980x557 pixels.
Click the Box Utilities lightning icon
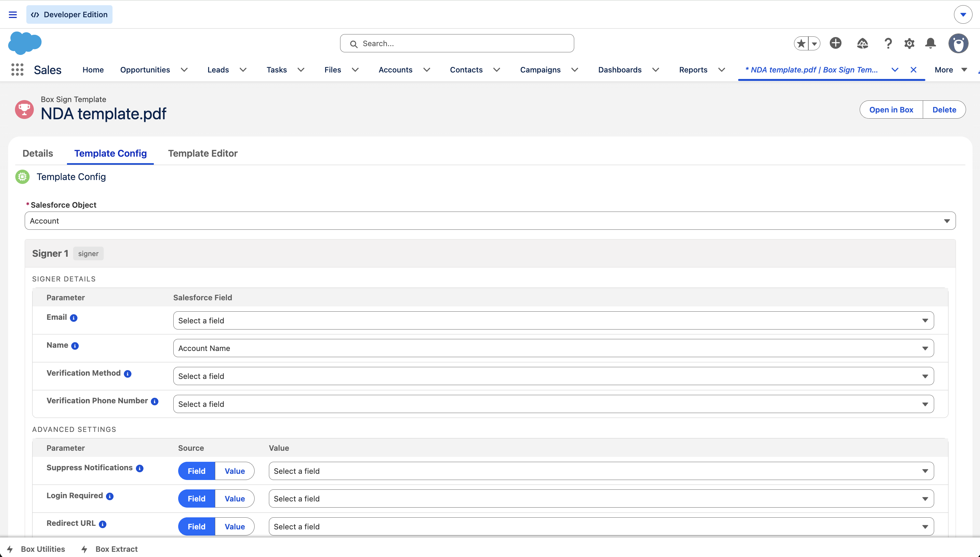point(10,549)
